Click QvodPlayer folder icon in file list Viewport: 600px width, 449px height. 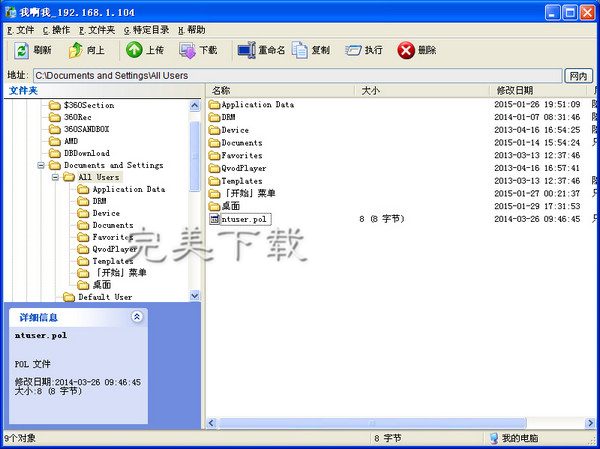pyautogui.click(x=214, y=168)
